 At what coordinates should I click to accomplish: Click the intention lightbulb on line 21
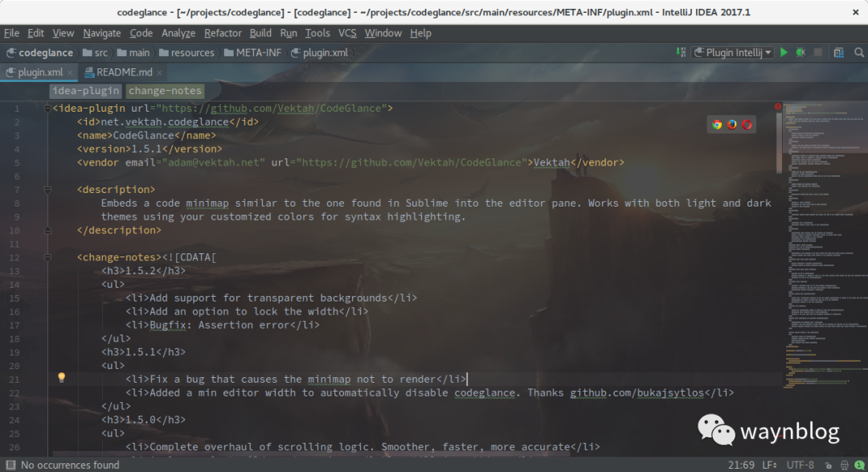pos(61,378)
